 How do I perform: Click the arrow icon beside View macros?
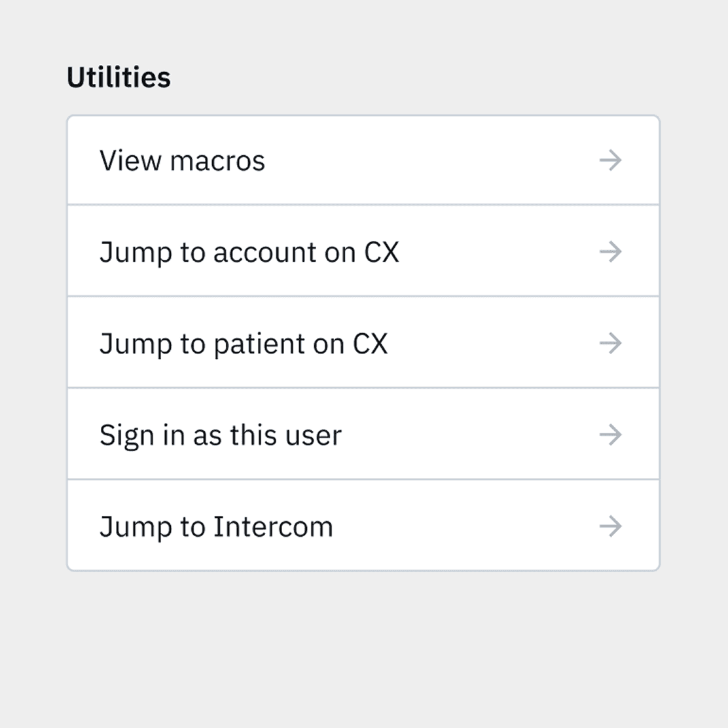coord(611,160)
